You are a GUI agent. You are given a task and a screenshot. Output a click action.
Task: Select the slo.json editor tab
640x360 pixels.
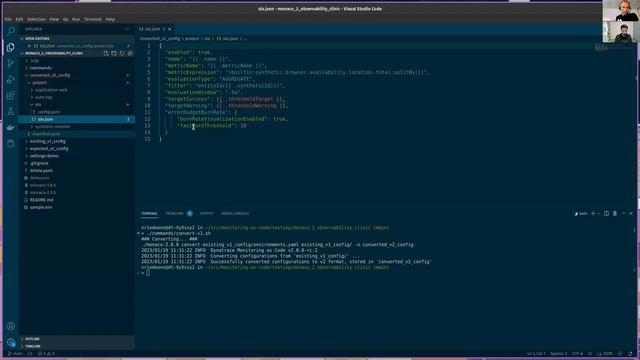tap(153, 29)
